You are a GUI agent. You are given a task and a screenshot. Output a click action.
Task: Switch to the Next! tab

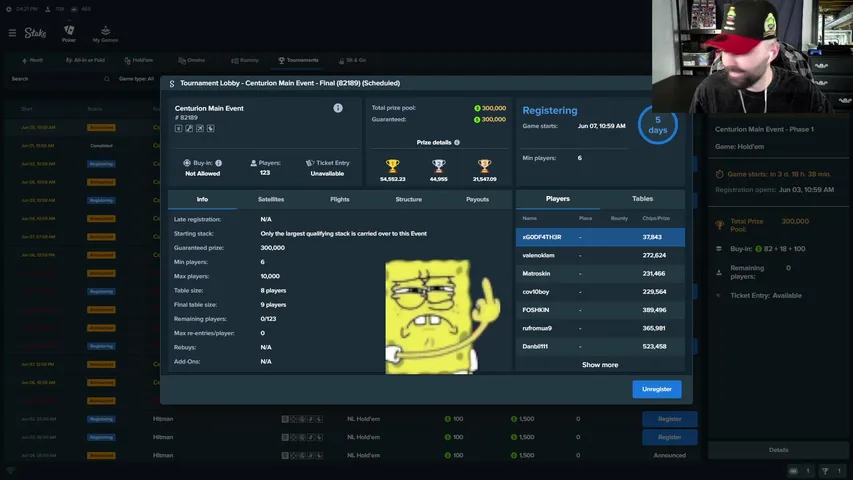tap(32, 60)
